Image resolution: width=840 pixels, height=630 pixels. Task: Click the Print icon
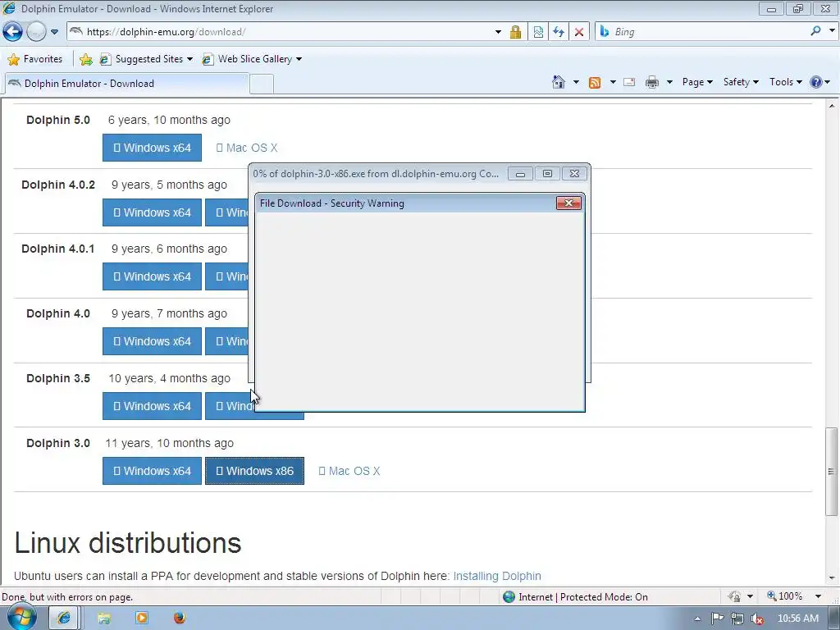pyautogui.click(x=652, y=82)
